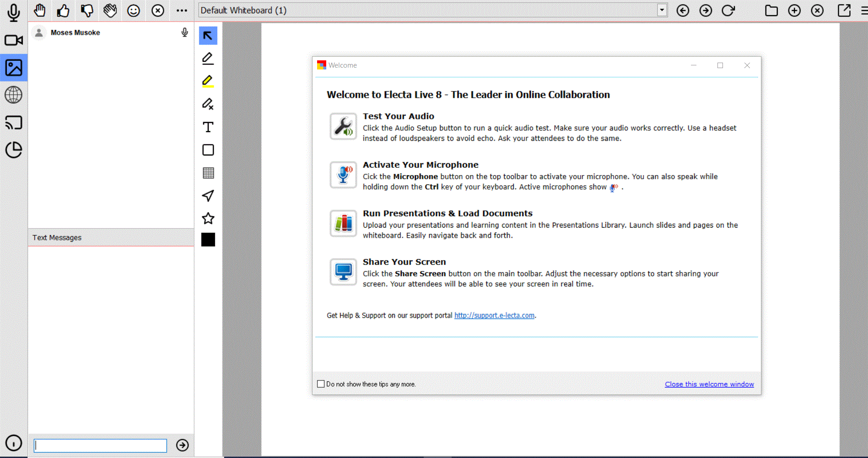
Task: Click the pop-out external window icon
Action: (x=844, y=10)
